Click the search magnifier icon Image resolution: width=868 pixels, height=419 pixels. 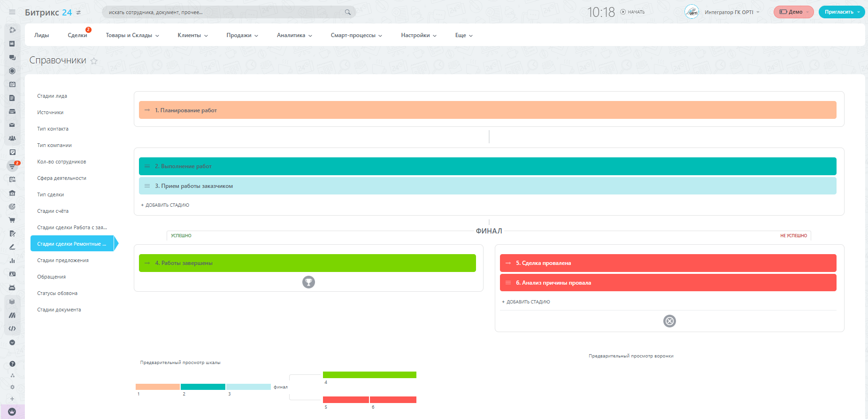click(347, 12)
